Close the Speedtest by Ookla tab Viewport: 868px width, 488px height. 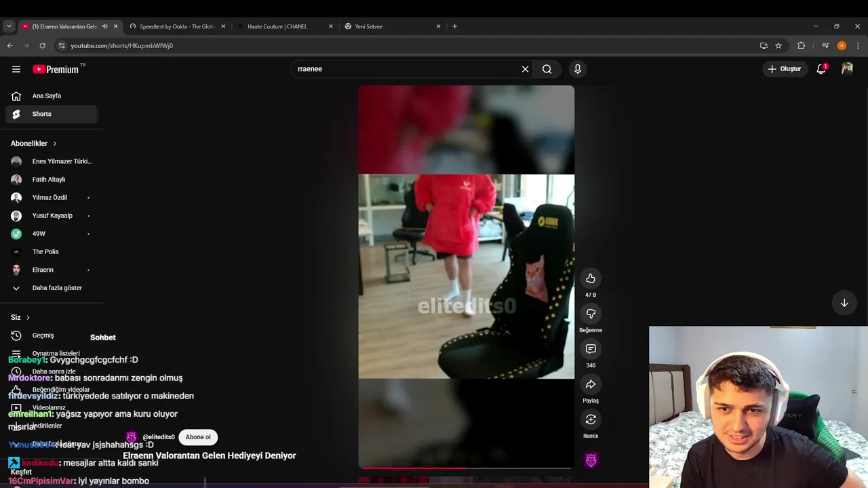point(223,26)
